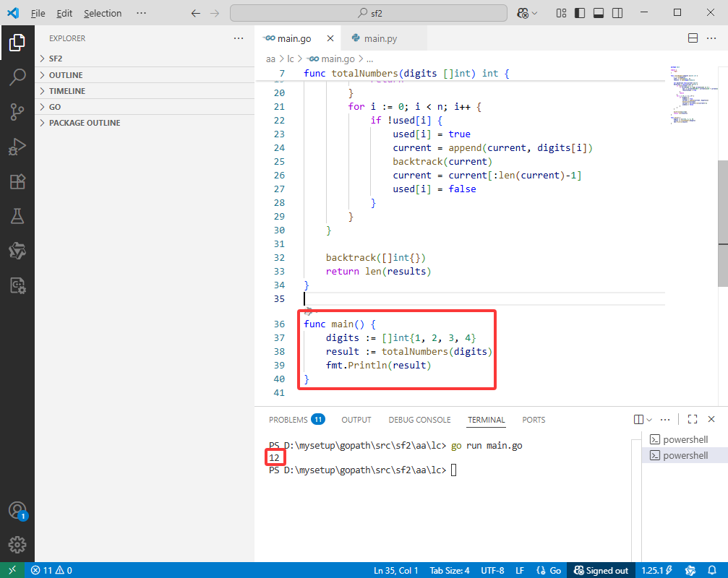Go back with the left arrow
Viewport: 728px width, 578px height.
point(195,13)
